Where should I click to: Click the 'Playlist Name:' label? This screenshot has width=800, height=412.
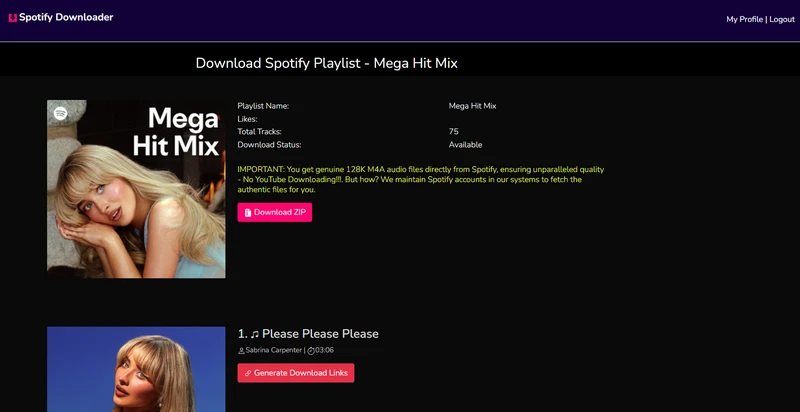click(x=263, y=106)
